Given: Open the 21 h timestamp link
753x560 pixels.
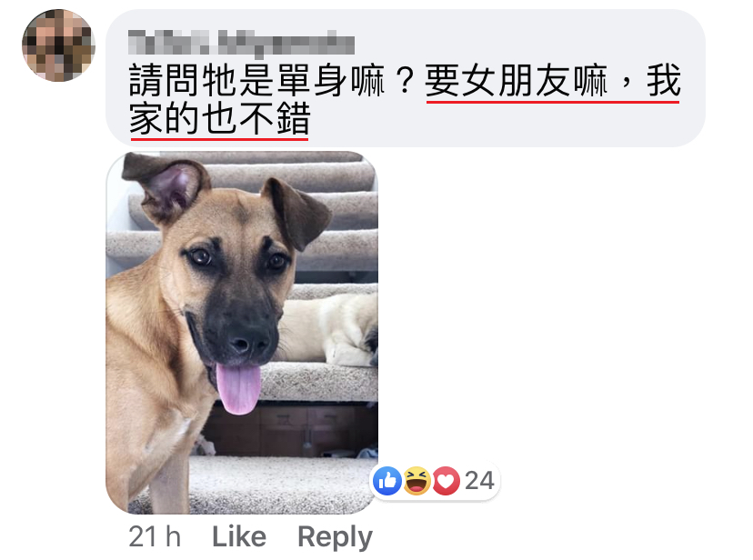Looking at the screenshot, I should [x=155, y=536].
